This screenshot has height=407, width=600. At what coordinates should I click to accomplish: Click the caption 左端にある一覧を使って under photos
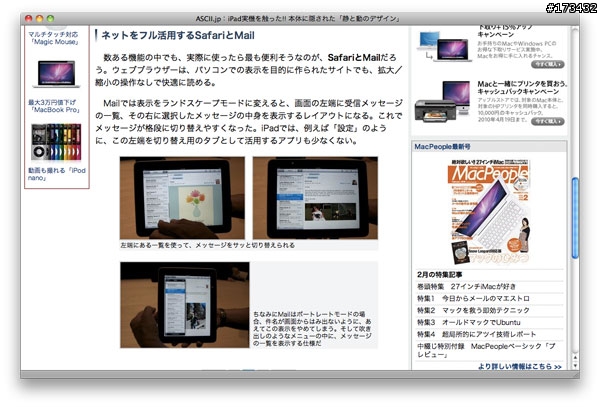tap(208, 245)
